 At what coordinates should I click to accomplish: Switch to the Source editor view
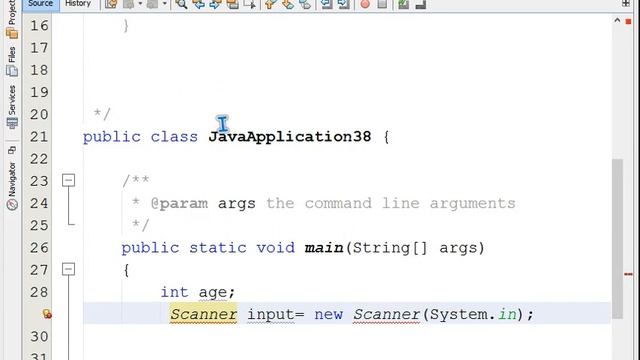[x=40, y=4]
